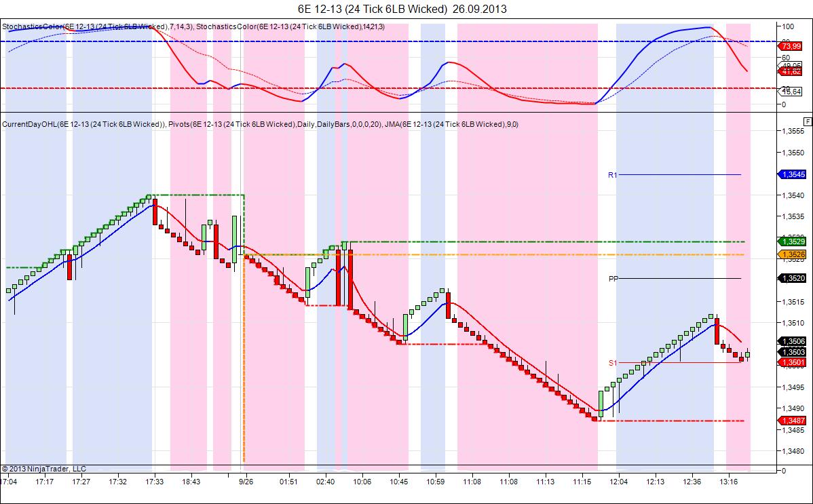Click the chart title 6E 12-13 26.09.2013
813x504 pixels.
click(402, 9)
